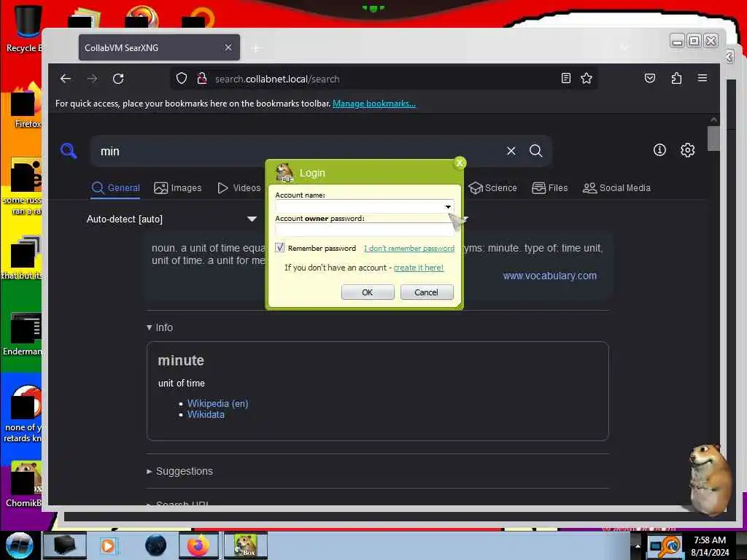Switch to the Videos search tab

[x=239, y=188]
